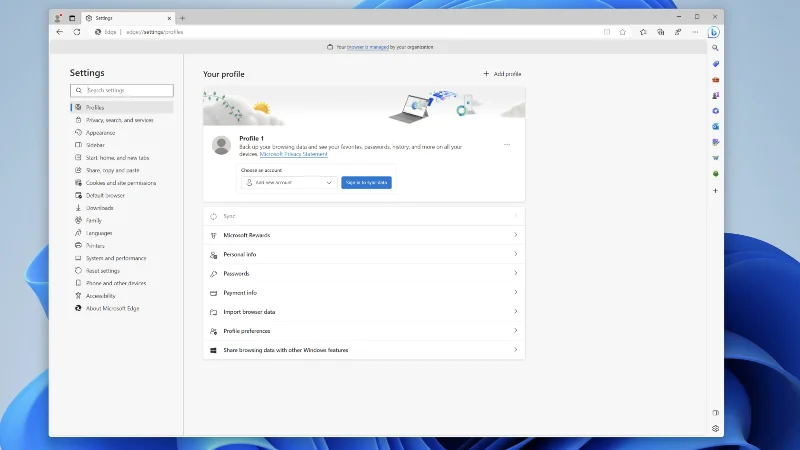Open the Outlook sidebar icon

[715, 127]
